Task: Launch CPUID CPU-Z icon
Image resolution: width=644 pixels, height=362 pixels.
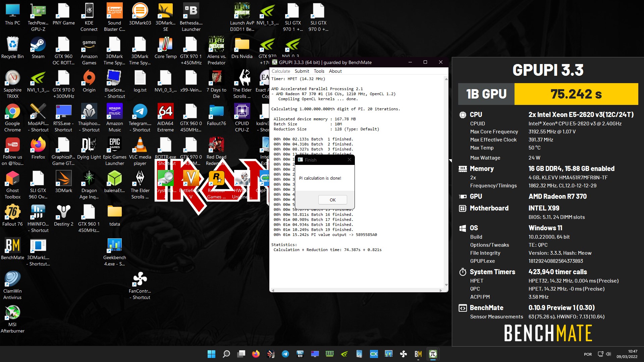Action: point(242,118)
